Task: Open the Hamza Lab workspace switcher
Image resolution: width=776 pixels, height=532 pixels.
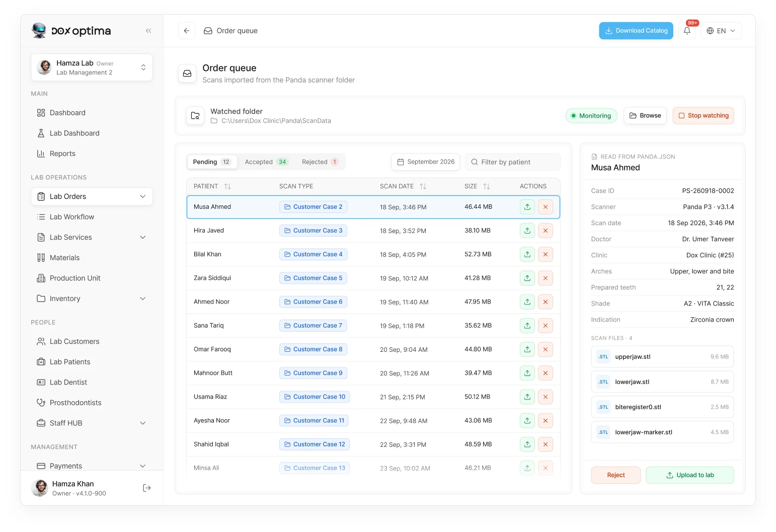Action: coord(92,67)
